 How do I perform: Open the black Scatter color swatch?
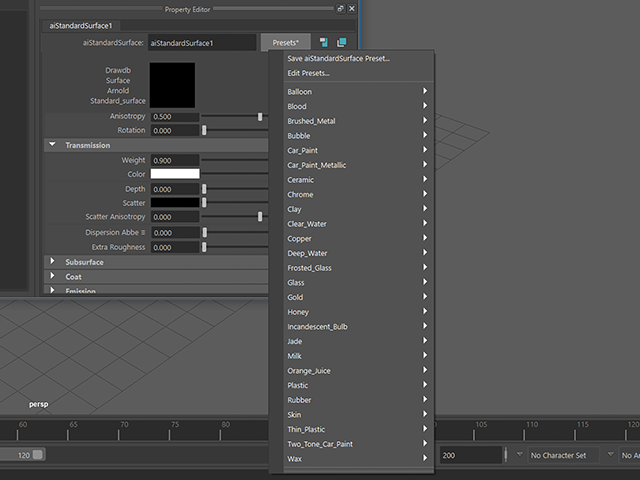175,202
